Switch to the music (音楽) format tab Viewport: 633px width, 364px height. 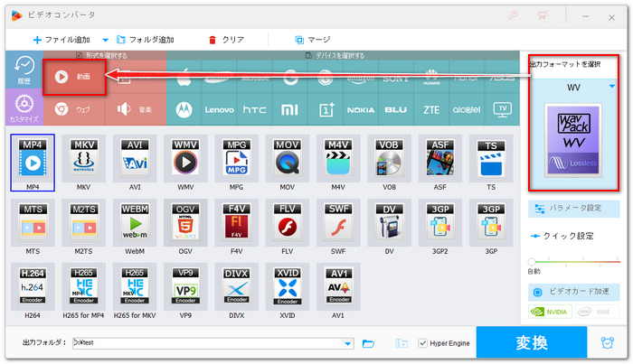pos(136,109)
